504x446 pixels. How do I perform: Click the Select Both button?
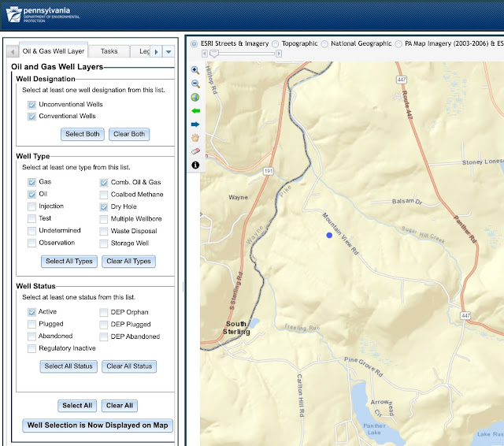pos(83,134)
